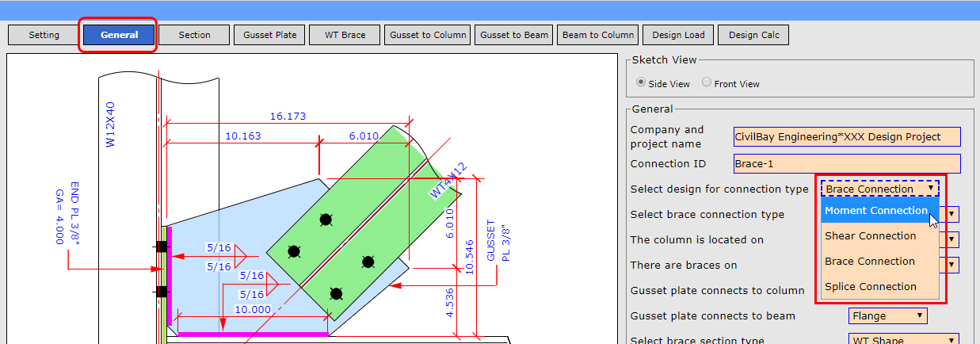Pick Brace Connection in the open list
Viewport: 980px width, 344px height.
pos(870,262)
